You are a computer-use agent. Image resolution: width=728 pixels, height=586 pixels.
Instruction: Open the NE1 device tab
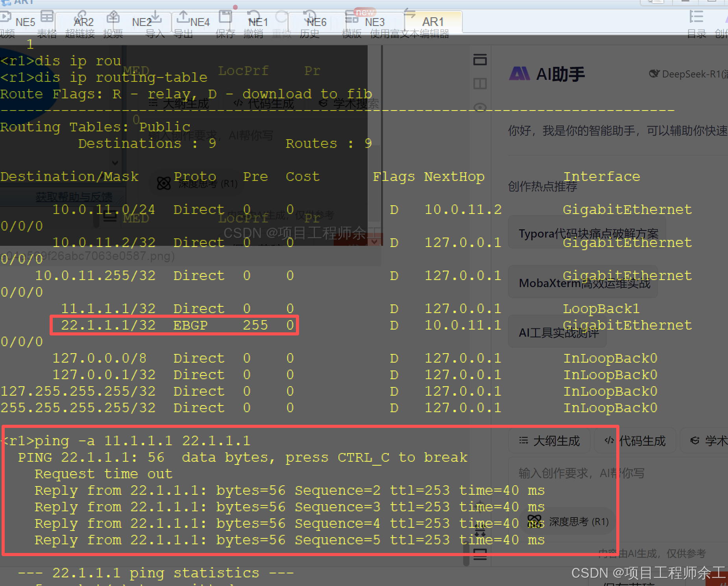point(258,22)
